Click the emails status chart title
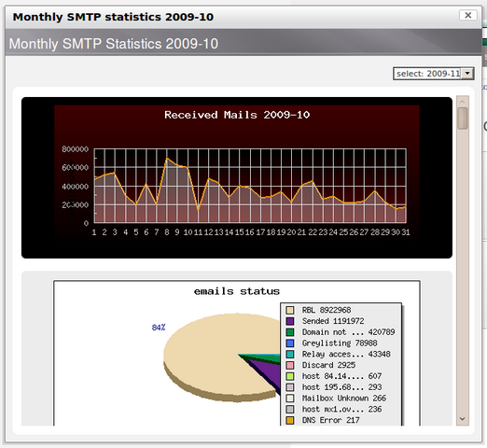 237,291
